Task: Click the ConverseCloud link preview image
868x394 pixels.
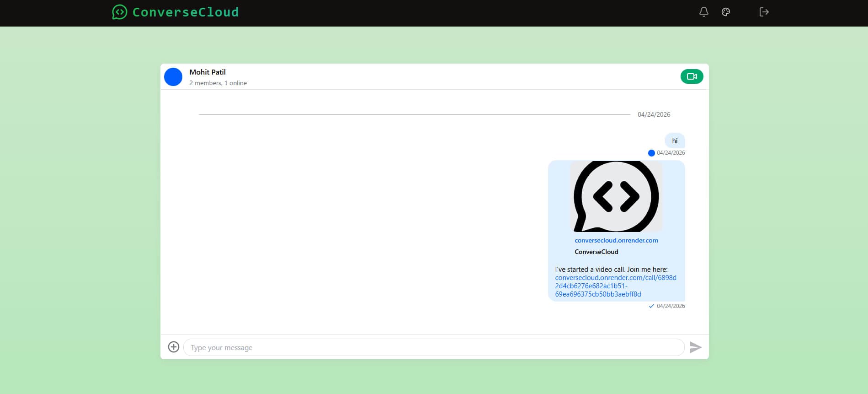Action: coord(616,196)
